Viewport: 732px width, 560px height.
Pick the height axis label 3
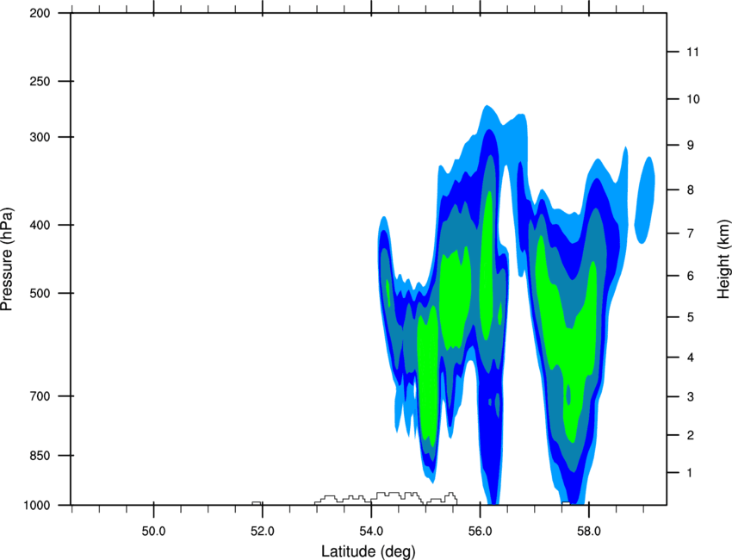pyautogui.click(x=691, y=397)
